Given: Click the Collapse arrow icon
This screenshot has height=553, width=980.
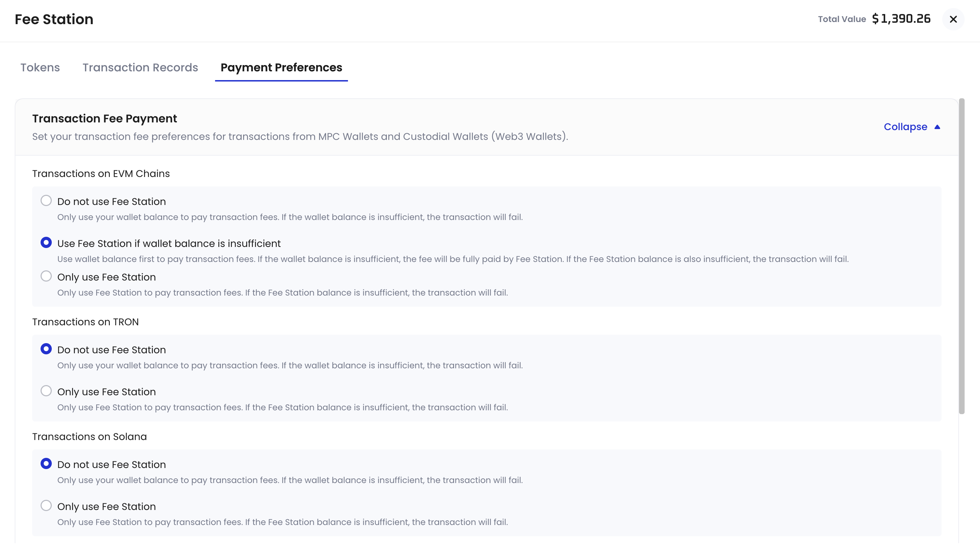Looking at the screenshot, I should click(x=937, y=127).
